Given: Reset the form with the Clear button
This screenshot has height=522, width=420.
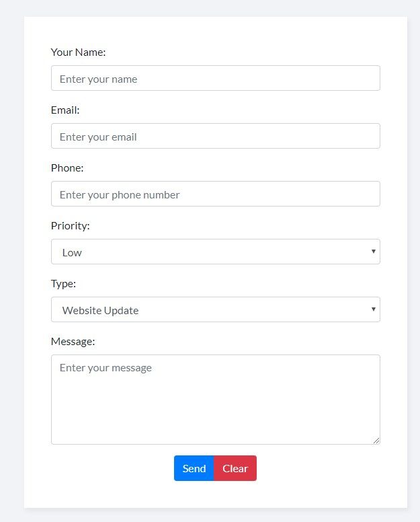Looking at the screenshot, I should (235, 468).
